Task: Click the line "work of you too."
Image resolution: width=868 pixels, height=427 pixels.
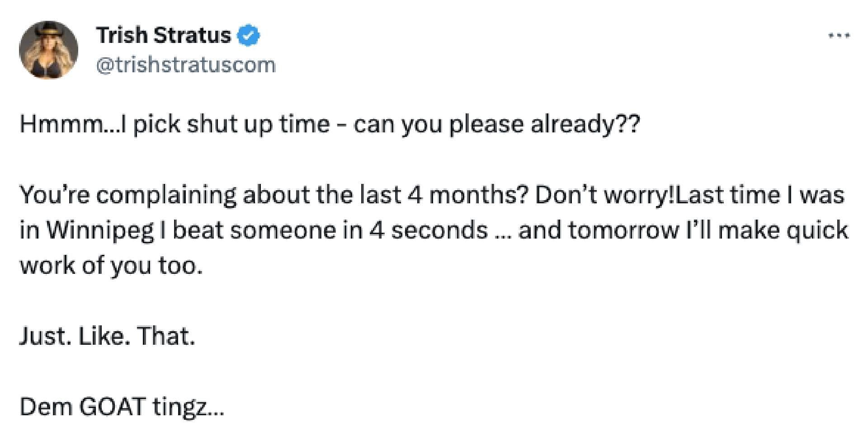Action: pos(111,266)
